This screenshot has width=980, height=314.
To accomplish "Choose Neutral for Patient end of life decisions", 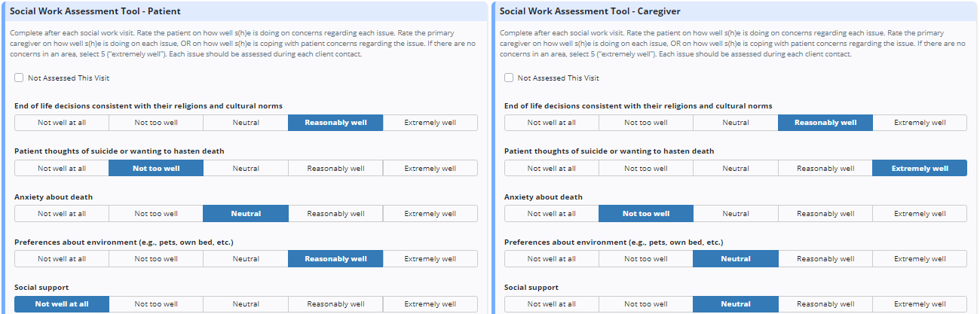I will click(246, 123).
